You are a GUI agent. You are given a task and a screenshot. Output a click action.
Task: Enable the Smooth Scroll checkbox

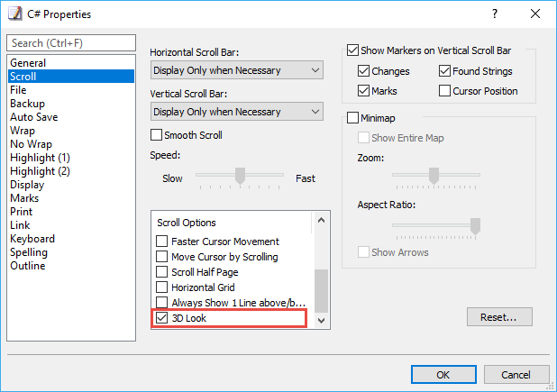pyautogui.click(x=156, y=135)
